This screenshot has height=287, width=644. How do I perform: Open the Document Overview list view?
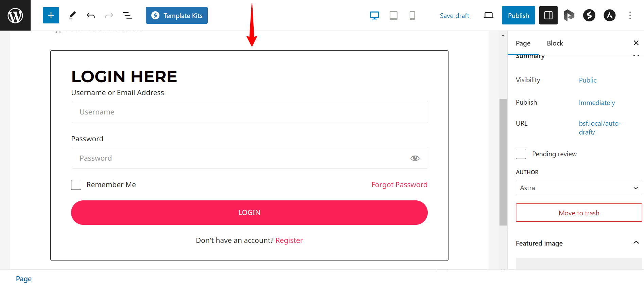[127, 15]
